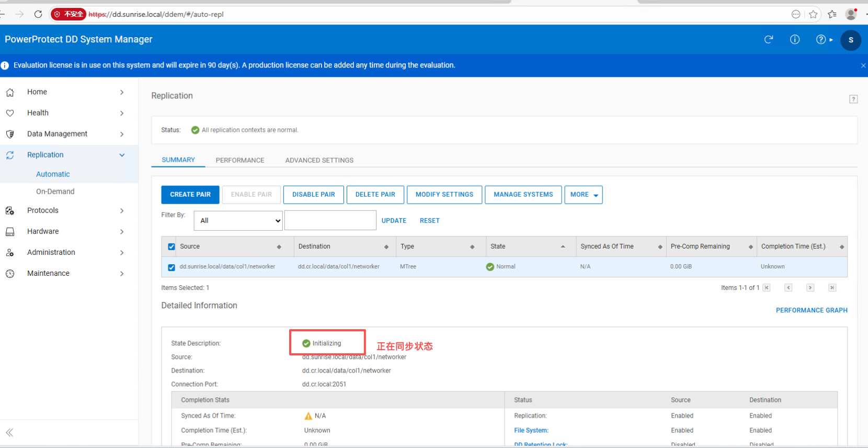The width and height of the screenshot is (868, 448).
Task: Open the PERFORMANCE GRAPH link
Action: pos(812,310)
